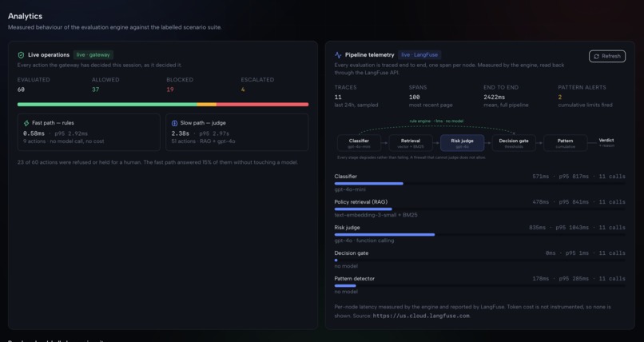The width and height of the screenshot is (644, 342).
Task: Click the EVALUATED count 60
Action: tap(21, 89)
